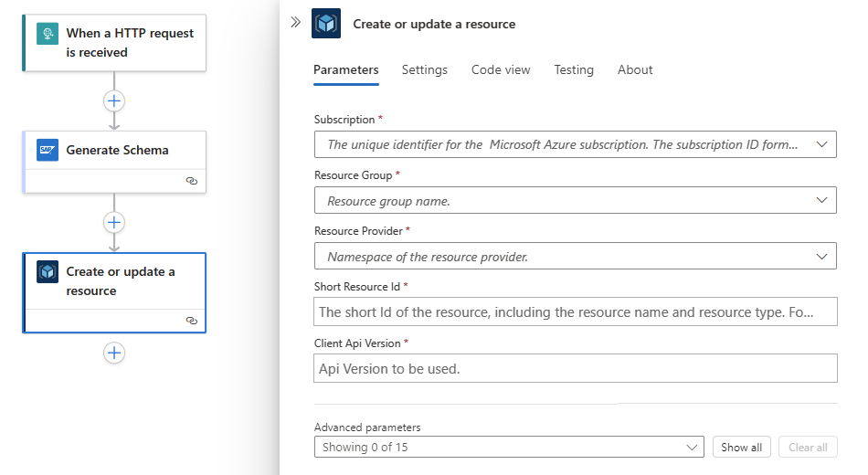Click the connection link icon on Generate Schema
Screen dimensions: 868x475
pyautogui.click(x=192, y=181)
